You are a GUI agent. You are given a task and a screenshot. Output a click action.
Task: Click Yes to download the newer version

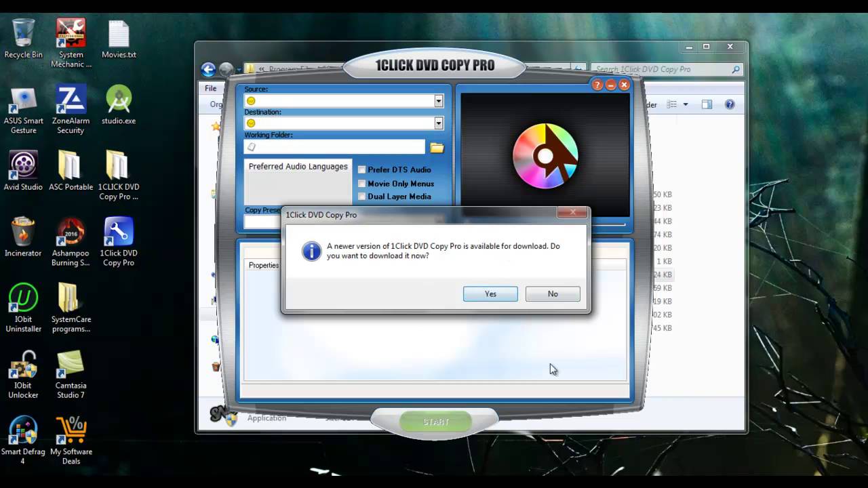click(x=490, y=293)
